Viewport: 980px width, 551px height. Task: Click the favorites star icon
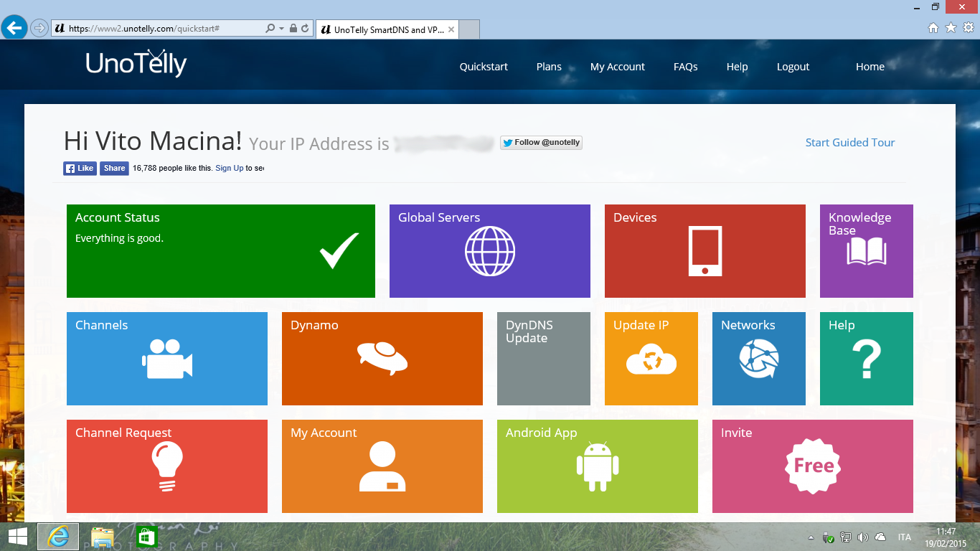[x=951, y=28]
